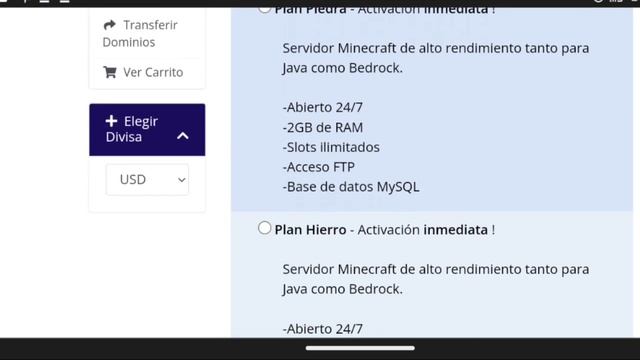
Task: Collapse the Elegir Divisa panel header
Action: 147,129
